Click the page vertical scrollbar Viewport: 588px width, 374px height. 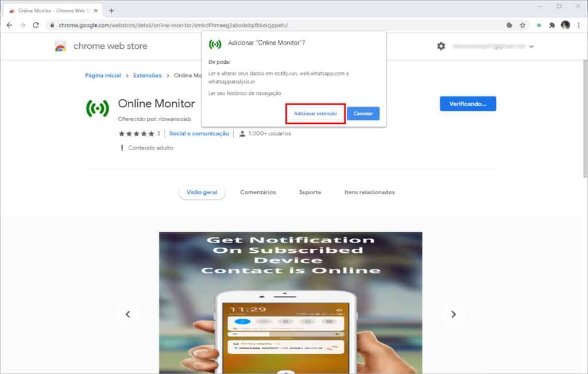point(585,119)
